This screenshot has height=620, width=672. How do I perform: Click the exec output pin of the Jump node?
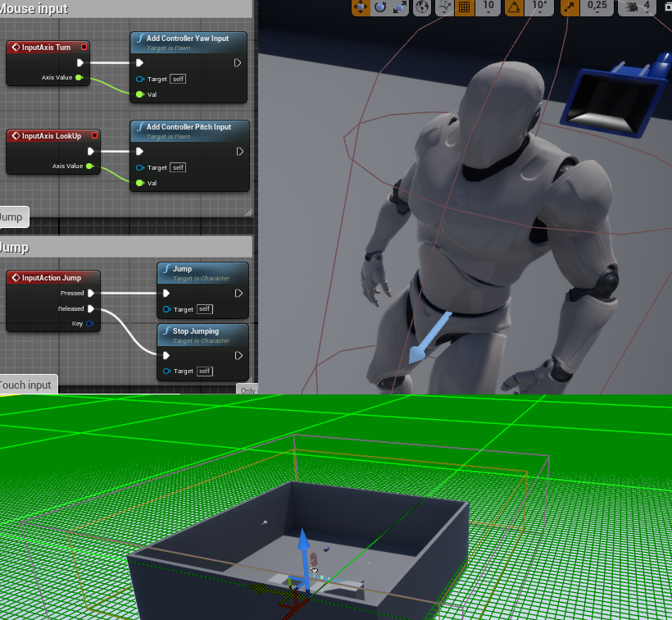(238, 294)
